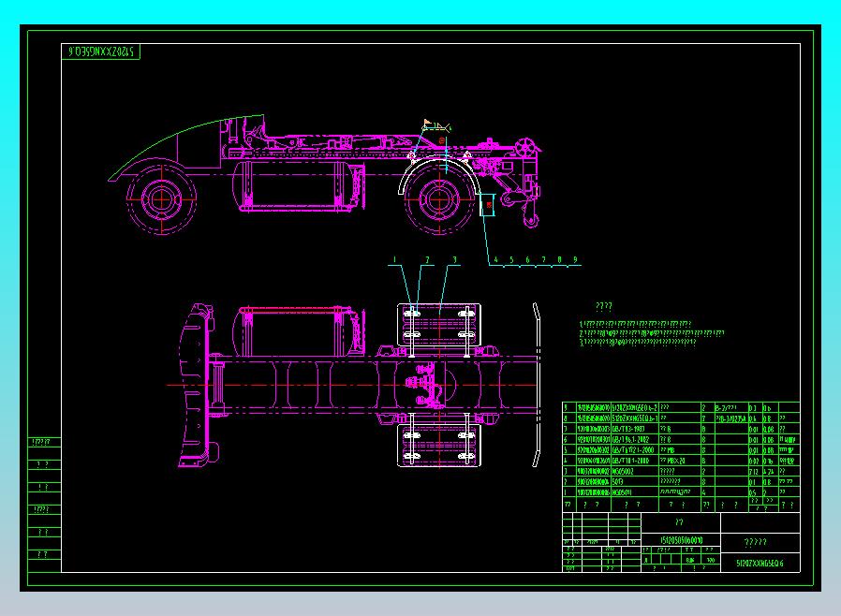Image resolution: width=841 pixels, height=616 pixels.
Task: Select the front bumper in the top view
Action: tap(197, 385)
